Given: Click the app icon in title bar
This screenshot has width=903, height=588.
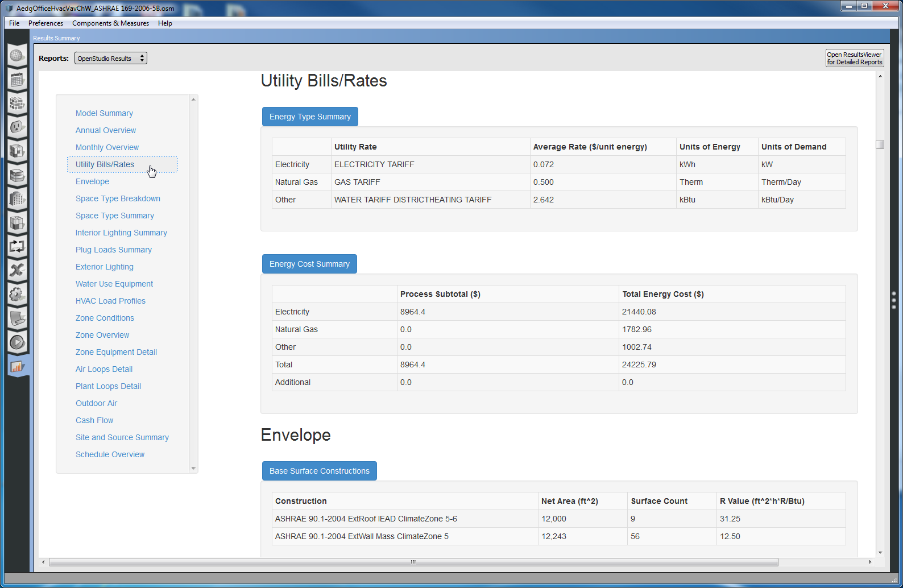Looking at the screenshot, I should (x=9, y=8).
